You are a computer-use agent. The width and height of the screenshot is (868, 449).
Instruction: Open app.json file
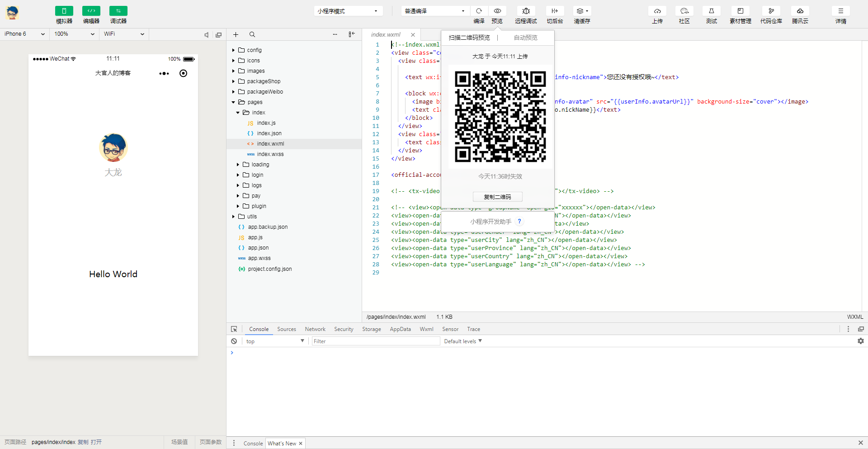pos(258,248)
